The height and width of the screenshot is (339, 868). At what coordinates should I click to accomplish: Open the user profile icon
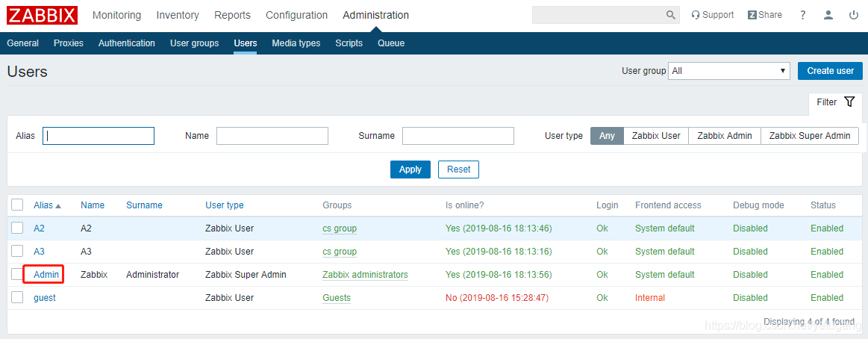pos(828,16)
